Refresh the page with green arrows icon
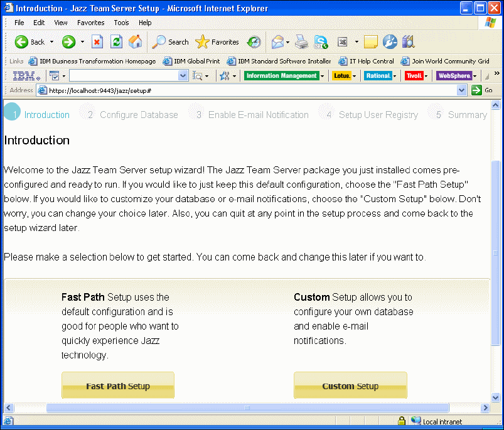 click(116, 42)
